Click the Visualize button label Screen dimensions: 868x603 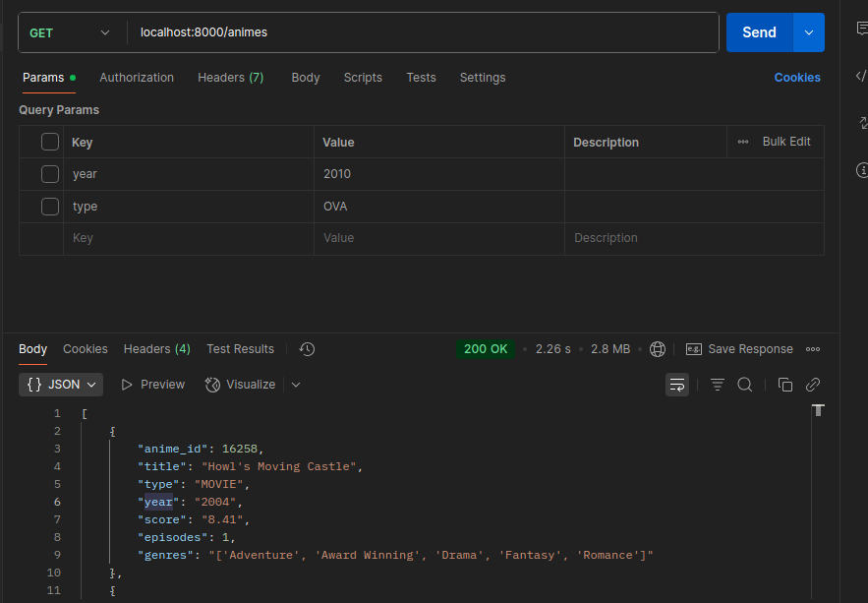tap(251, 385)
